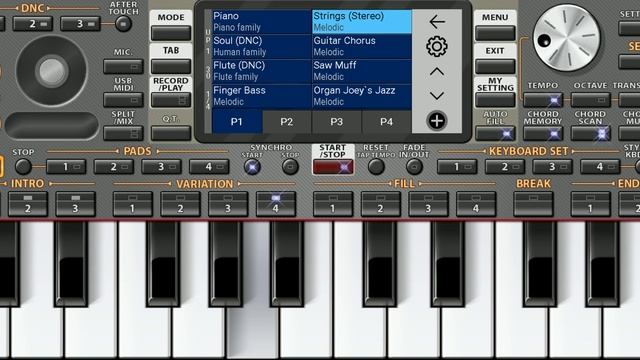This screenshot has width=640, height=360.
Task: Toggle SYNCHRO START button
Action: 252,167
